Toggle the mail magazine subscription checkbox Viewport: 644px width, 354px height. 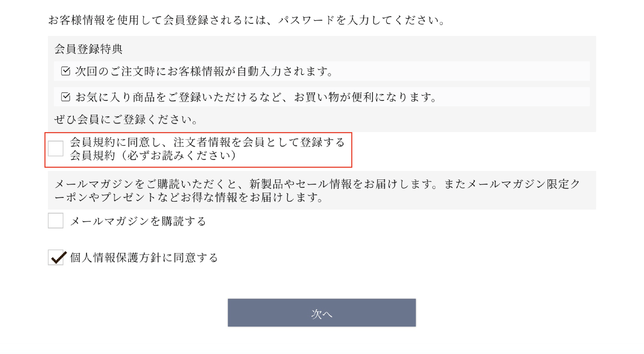(56, 221)
